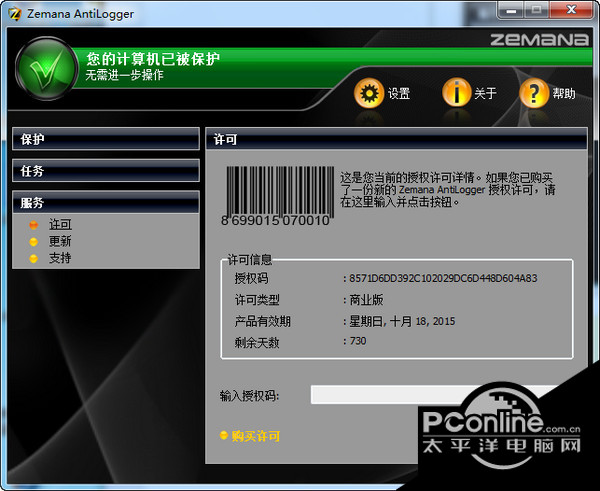
Task: Click the license code 8571D6DD392C102029DC6D448D604A83
Action: (443, 278)
